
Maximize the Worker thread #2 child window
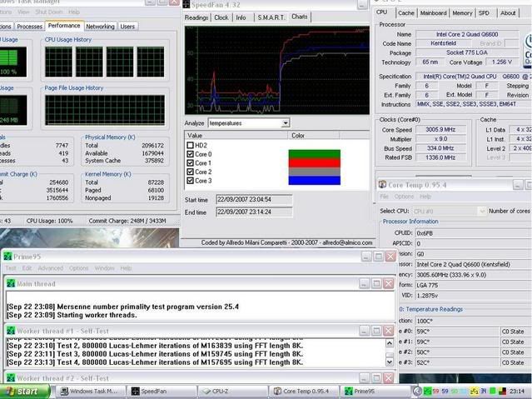(376, 378)
